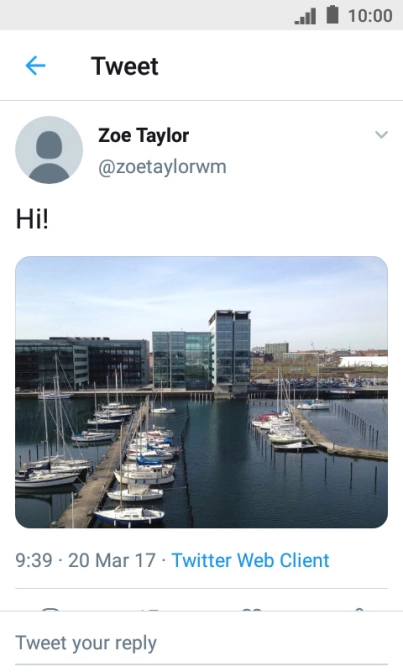Viewport: 403px width, 672px height.
Task: Expand the tweet options chevron
Action: [x=381, y=135]
